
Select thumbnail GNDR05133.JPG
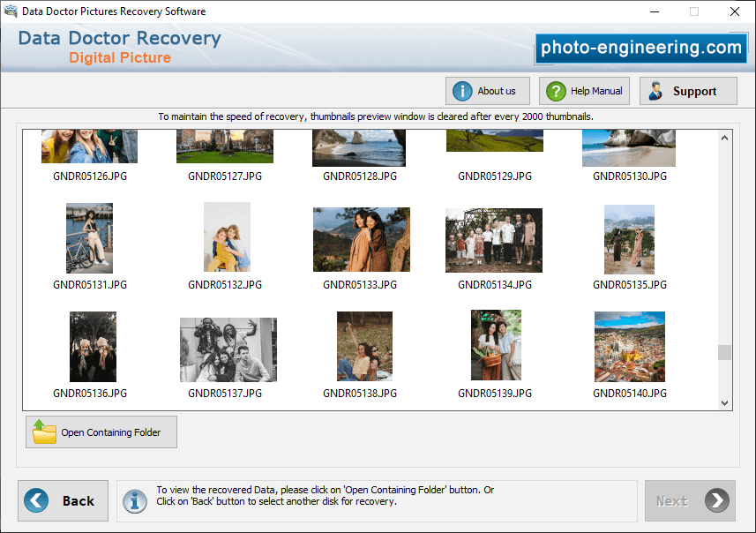362,240
